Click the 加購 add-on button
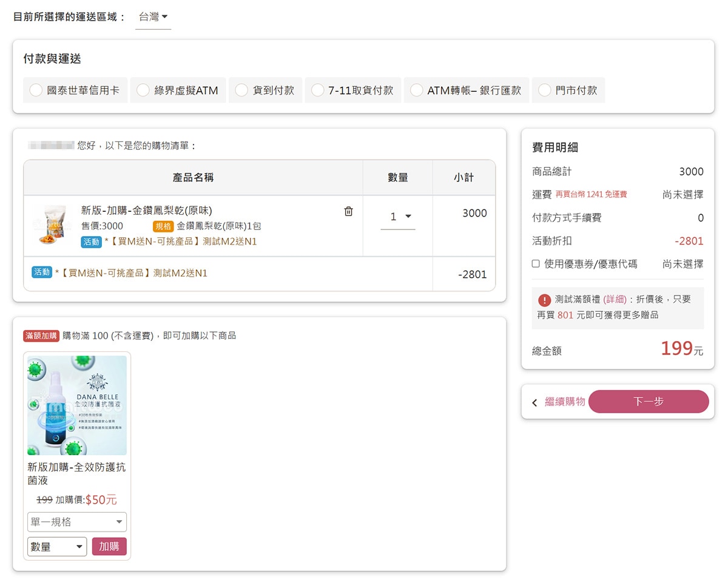 point(109,547)
